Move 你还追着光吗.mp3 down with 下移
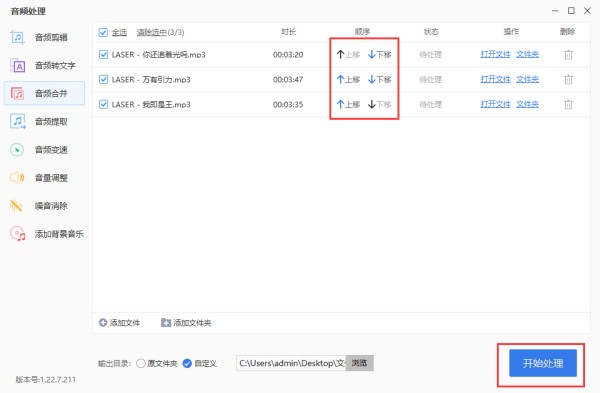The image size is (600, 393). pyautogui.click(x=379, y=54)
